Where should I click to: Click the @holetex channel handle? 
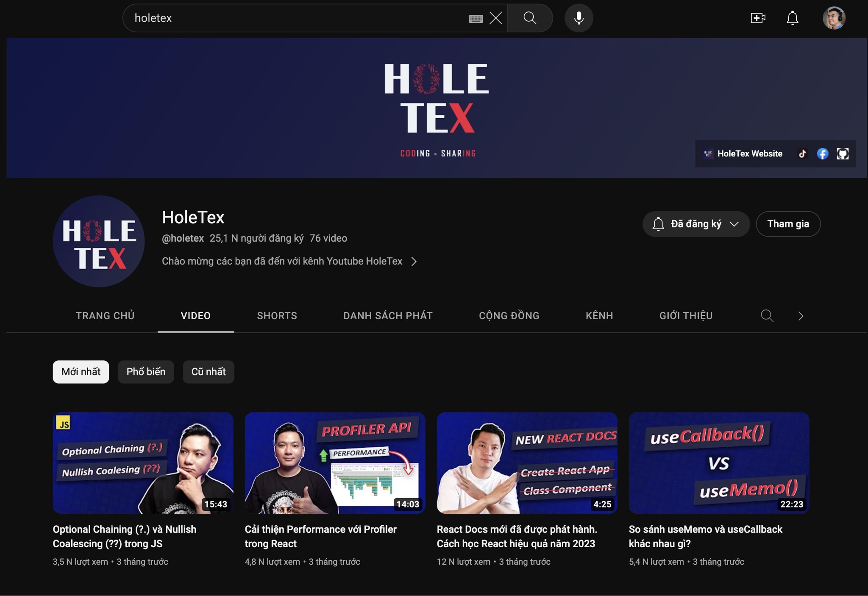tap(183, 238)
